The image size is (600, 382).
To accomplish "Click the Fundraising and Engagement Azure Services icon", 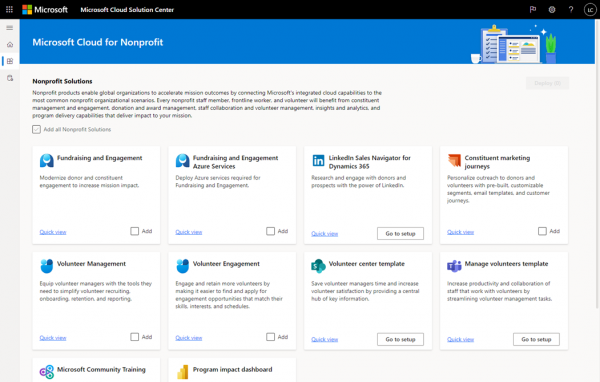I will pyautogui.click(x=183, y=160).
